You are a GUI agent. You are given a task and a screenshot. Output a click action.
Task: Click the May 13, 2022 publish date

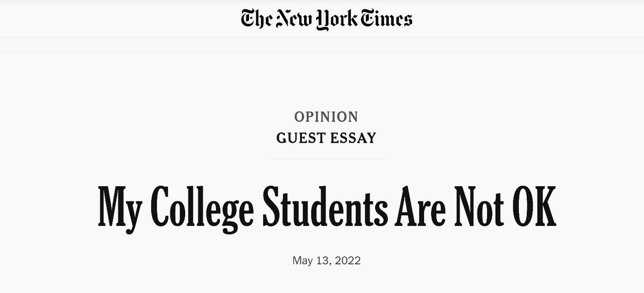(327, 261)
